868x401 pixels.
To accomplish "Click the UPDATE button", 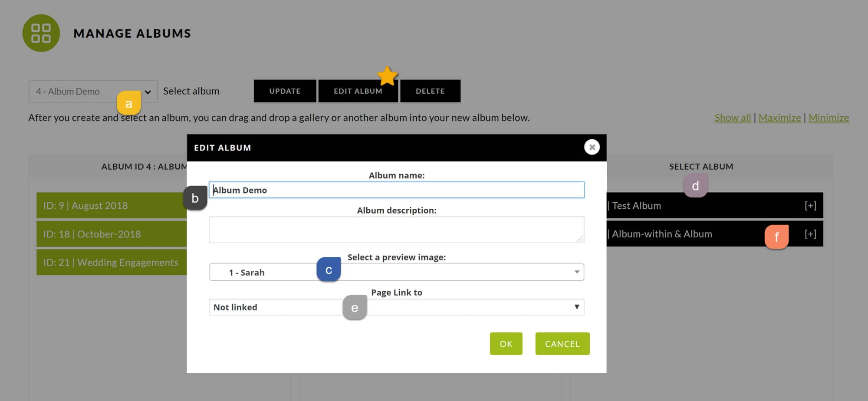I will pos(285,91).
